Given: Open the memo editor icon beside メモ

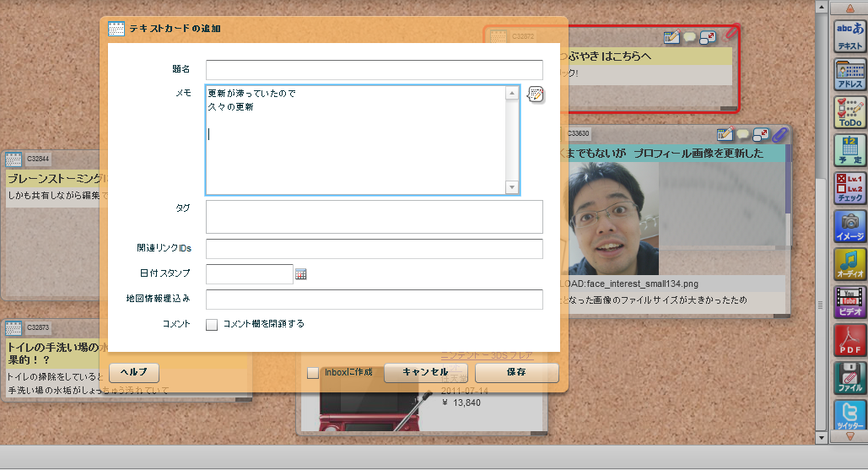Looking at the screenshot, I should tap(536, 95).
